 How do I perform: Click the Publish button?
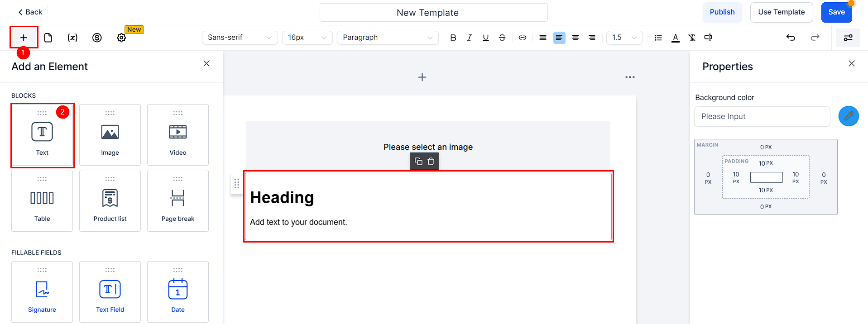pyautogui.click(x=722, y=12)
